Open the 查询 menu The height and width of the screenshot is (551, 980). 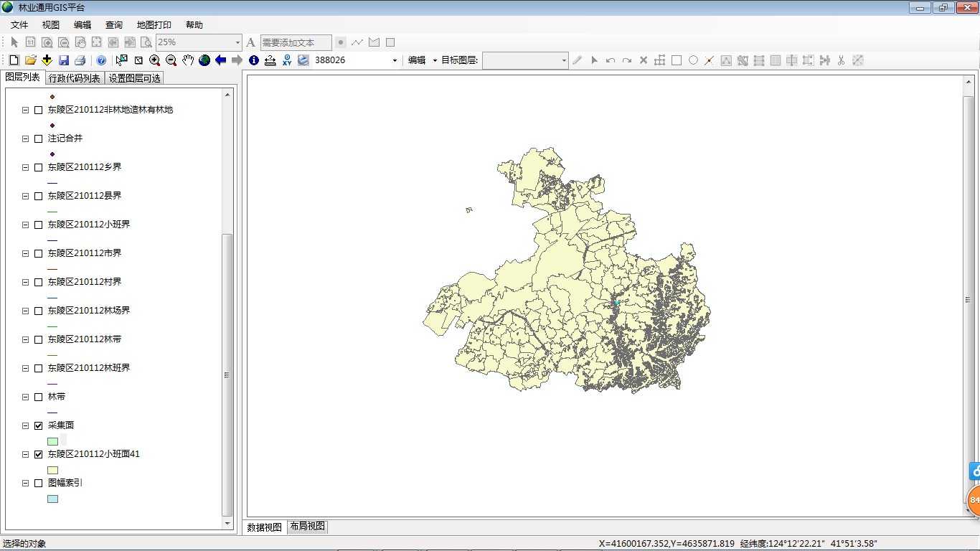click(x=114, y=25)
